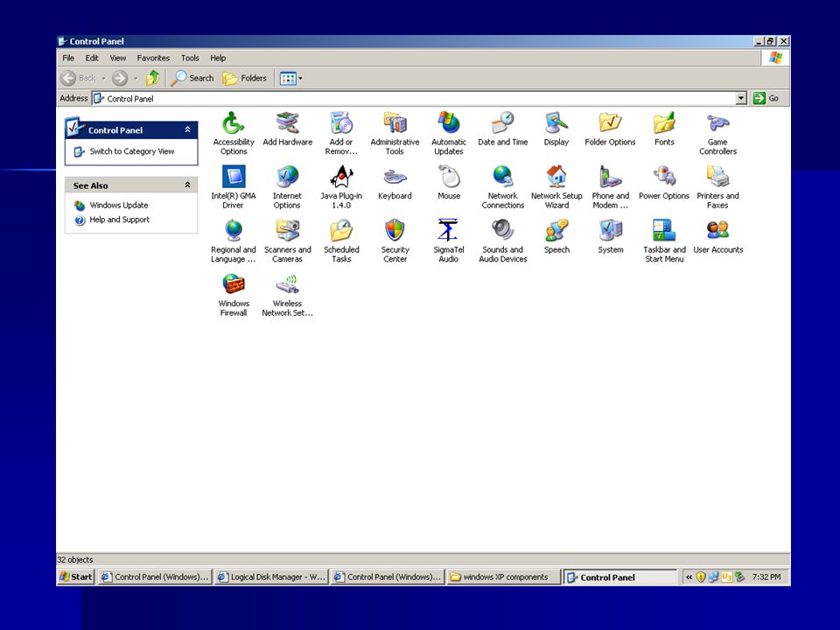
Task: Click the Start button
Action: [x=76, y=577]
